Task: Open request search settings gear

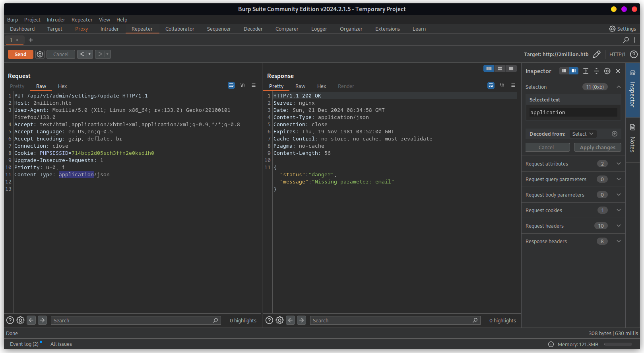Action: 20,320
